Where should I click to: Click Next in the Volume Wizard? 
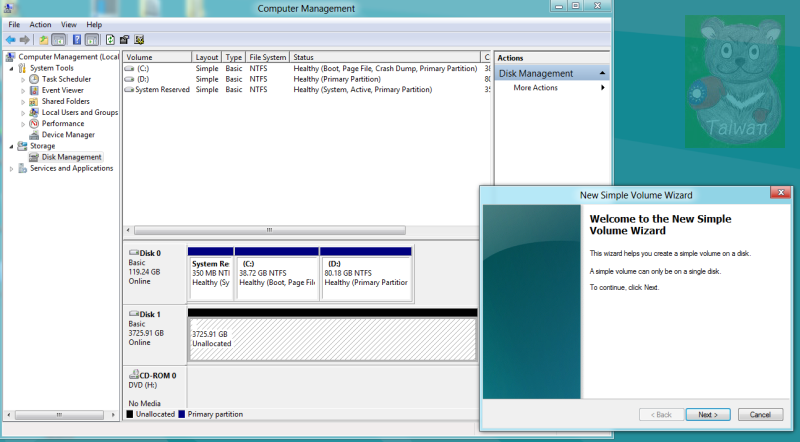point(708,414)
